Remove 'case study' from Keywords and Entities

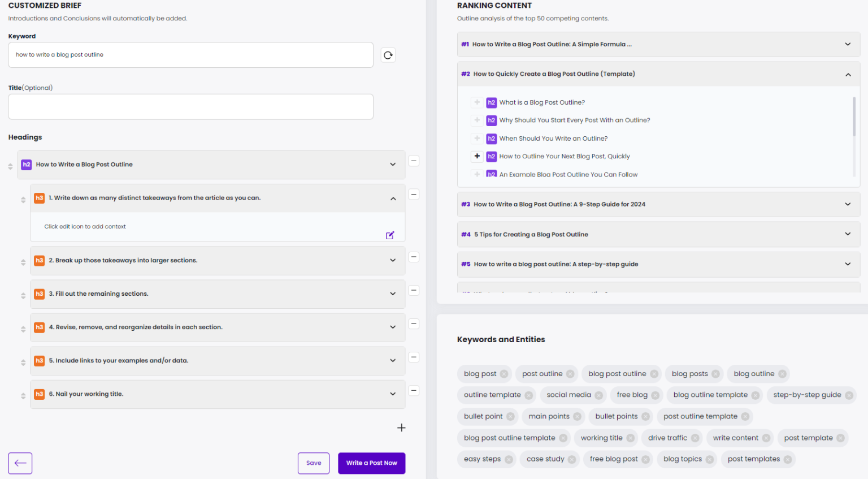[x=571, y=459]
